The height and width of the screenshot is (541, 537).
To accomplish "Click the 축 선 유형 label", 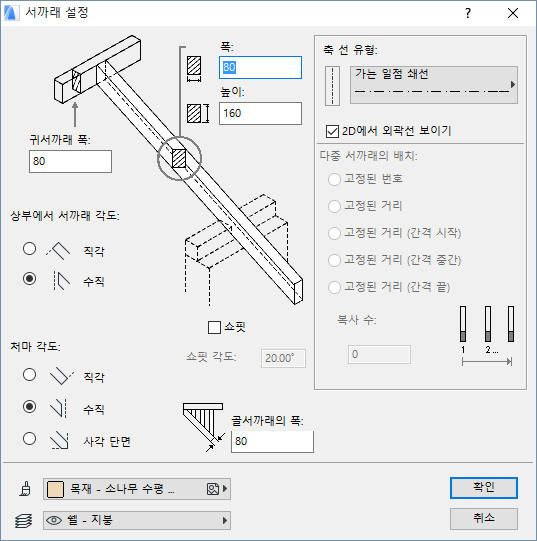I will (x=350, y=50).
